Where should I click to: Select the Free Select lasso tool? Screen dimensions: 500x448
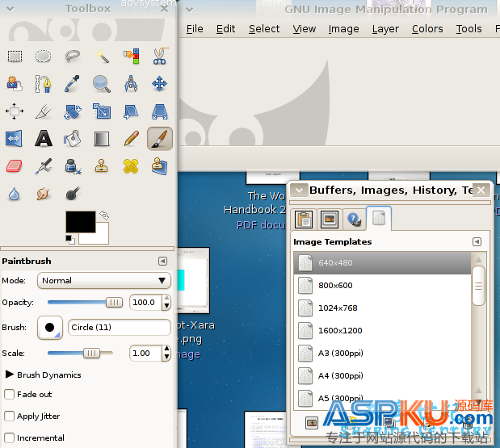tap(73, 57)
